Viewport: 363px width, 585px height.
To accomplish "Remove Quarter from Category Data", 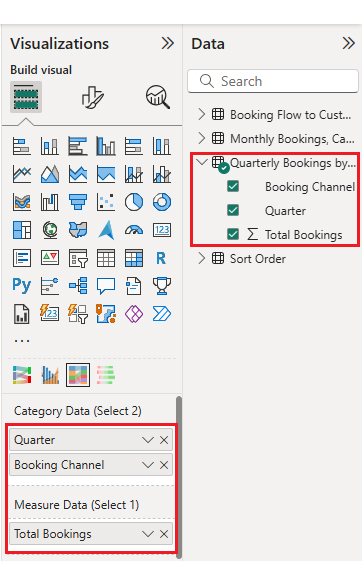I will (164, 440).
